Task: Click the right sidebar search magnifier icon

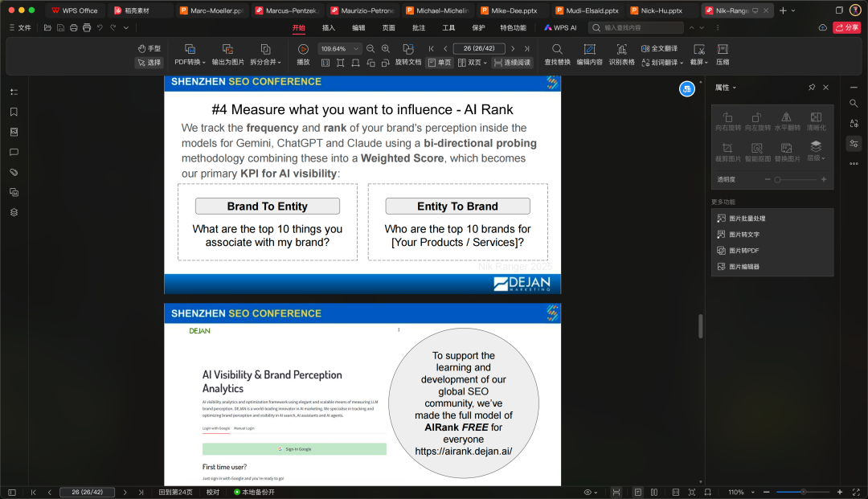Action: 854,104
